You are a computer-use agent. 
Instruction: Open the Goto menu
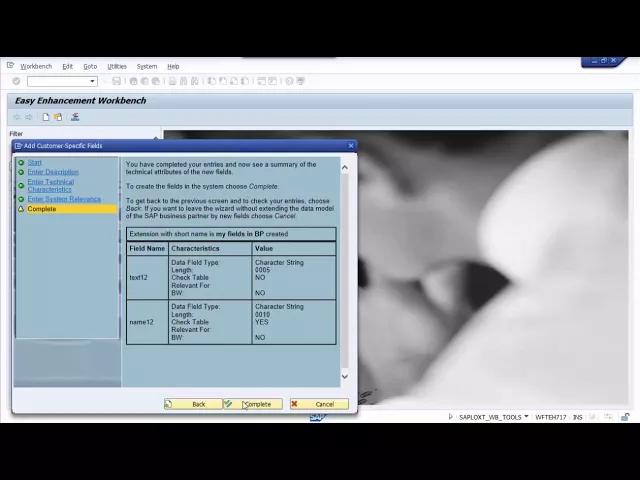click(90, 66)
